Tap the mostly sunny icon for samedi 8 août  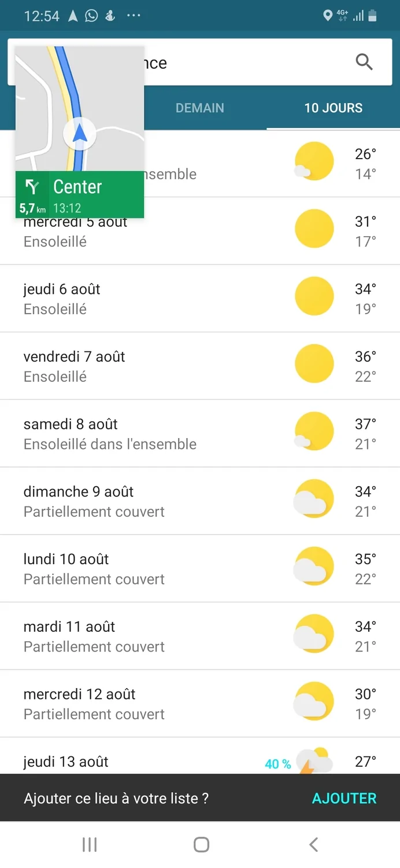coord(314,432)
